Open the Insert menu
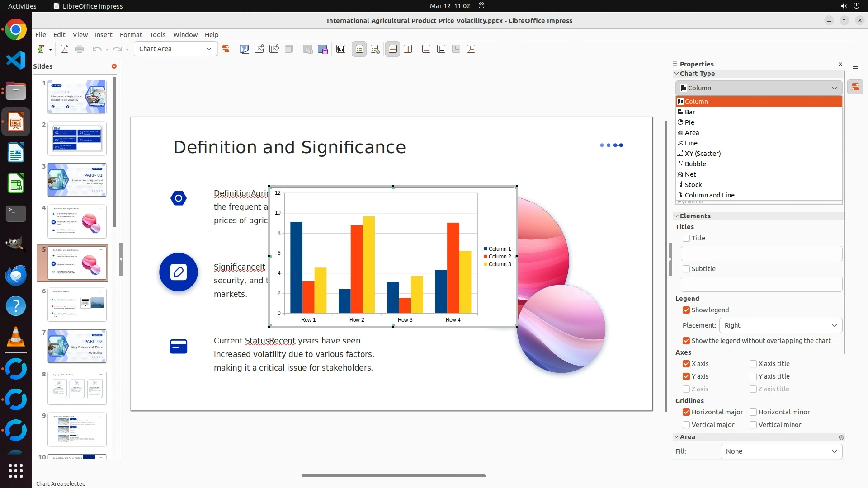 click(x=103, y=35)
